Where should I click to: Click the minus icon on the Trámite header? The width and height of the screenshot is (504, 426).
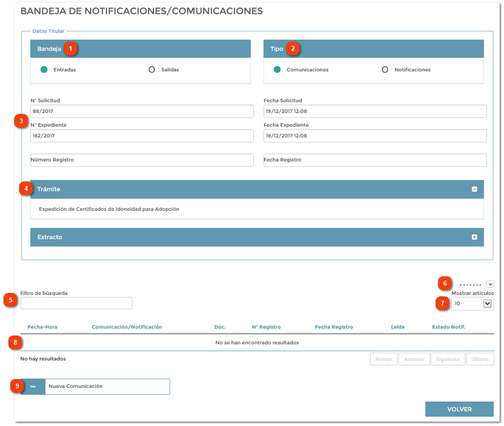(x=475, y=189)
